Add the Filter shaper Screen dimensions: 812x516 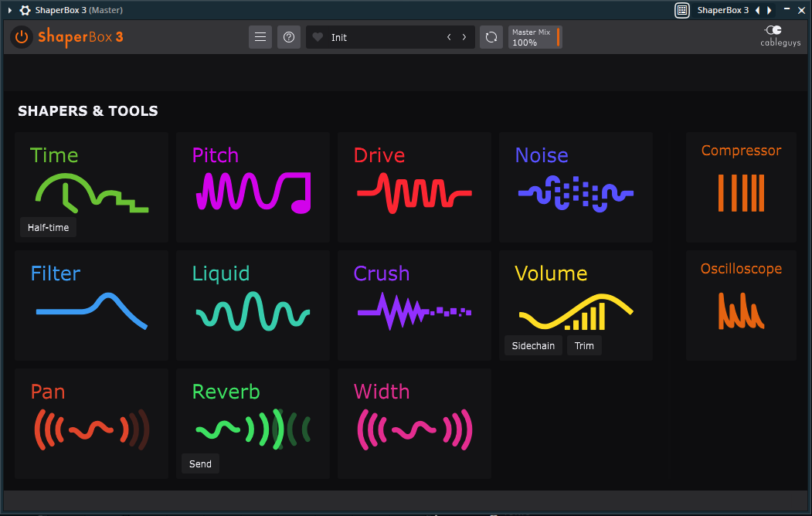coord(91,305)
